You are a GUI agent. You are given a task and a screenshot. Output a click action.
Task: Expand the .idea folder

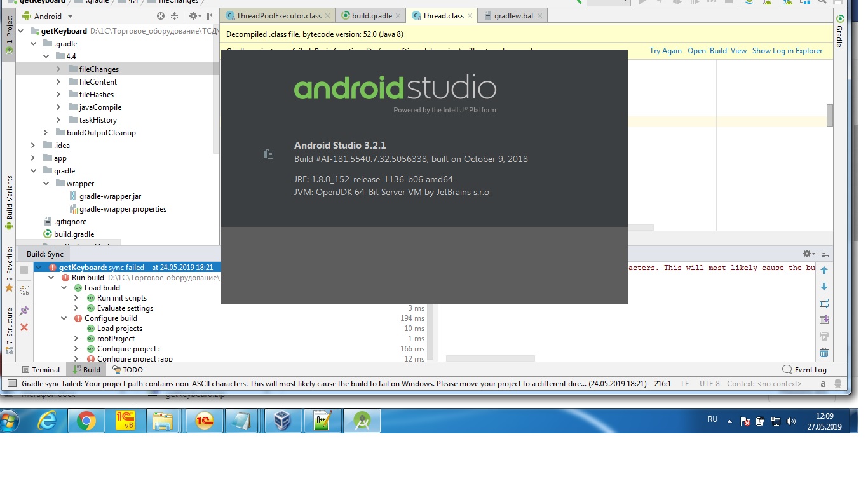coord(33,146)
